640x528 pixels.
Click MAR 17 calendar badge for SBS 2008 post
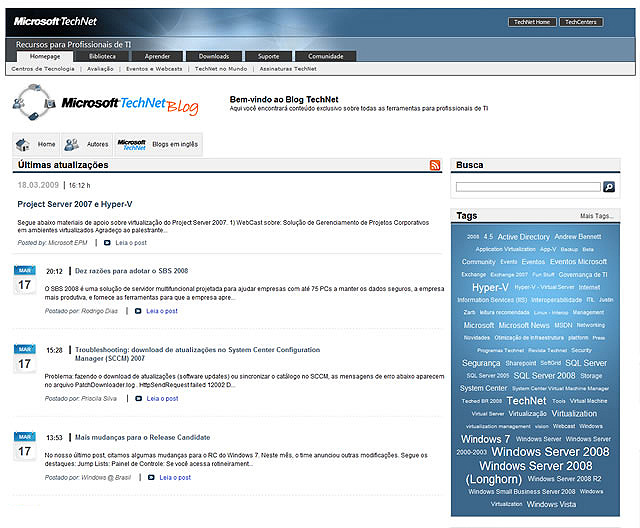coord(24,280)
